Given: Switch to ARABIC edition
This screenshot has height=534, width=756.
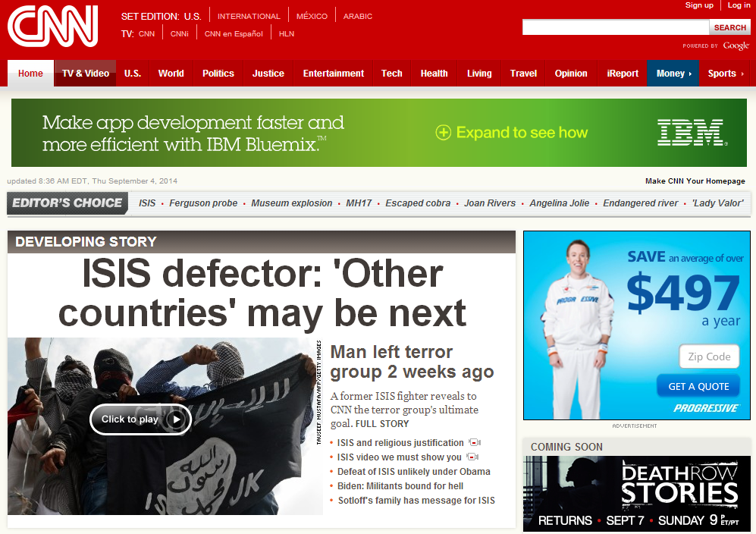Looking at the screenshot, I should (358, 17).
